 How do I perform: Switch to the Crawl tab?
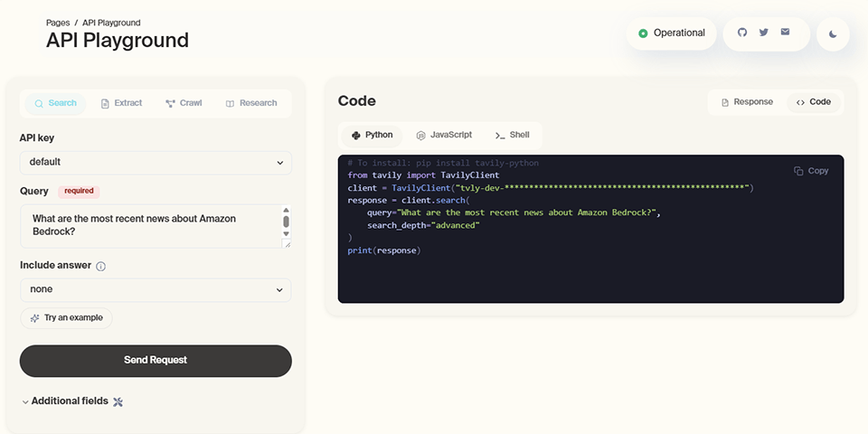184,103
